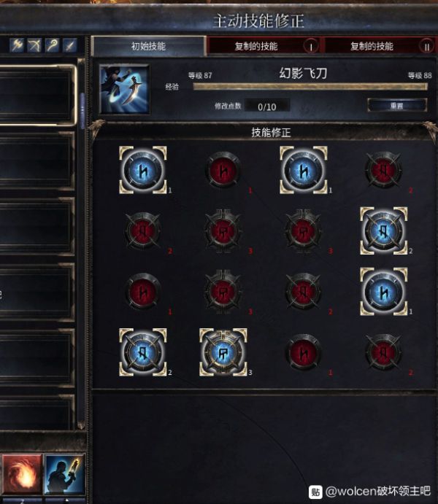Image resolution: width=438 pixels, height=504 pixels.
Task: Select the dagger weapon filter icon
Action: click(x=70, y=45)
